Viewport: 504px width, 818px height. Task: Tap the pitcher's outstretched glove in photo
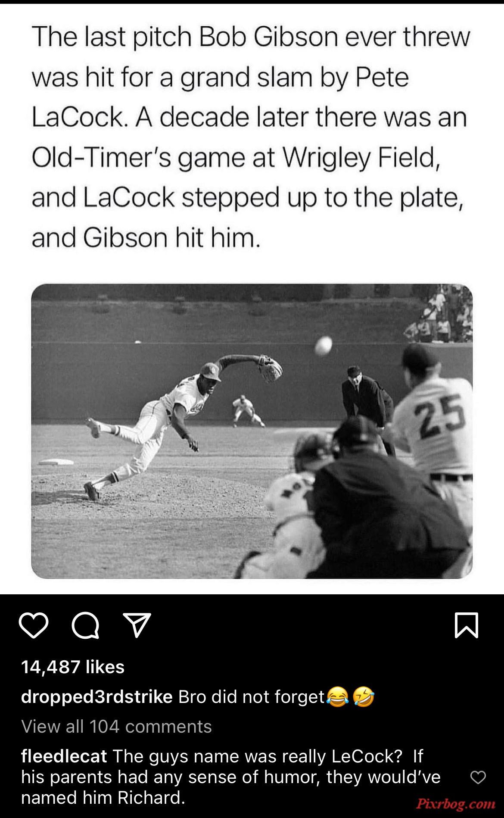pos(270,368)
